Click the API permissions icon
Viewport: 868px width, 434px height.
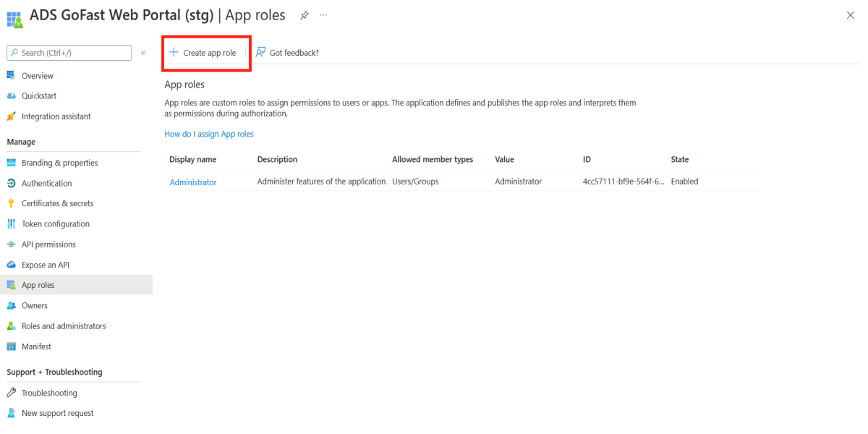pos(11,244)
